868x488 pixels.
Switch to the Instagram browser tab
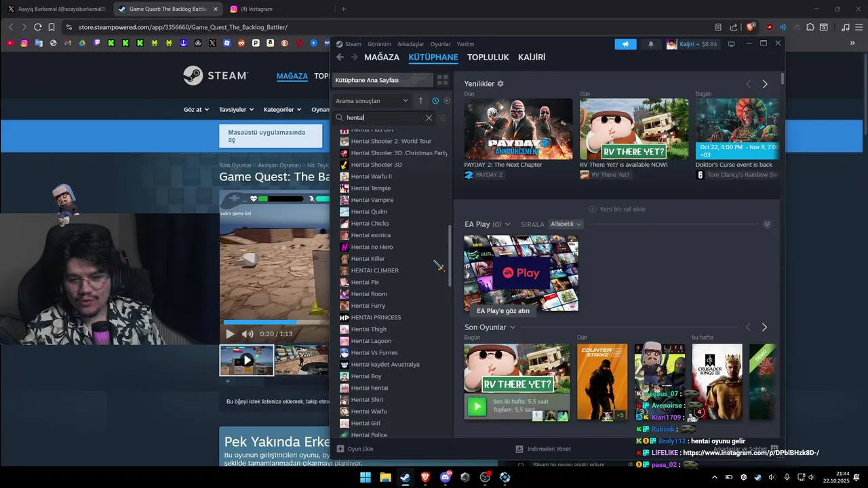[x=278, y=9]
